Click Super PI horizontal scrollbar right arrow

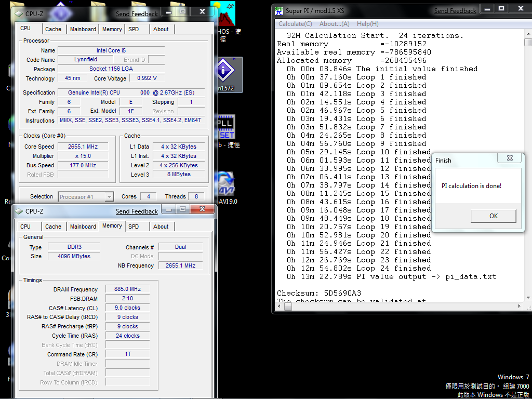tap(520, 306)
